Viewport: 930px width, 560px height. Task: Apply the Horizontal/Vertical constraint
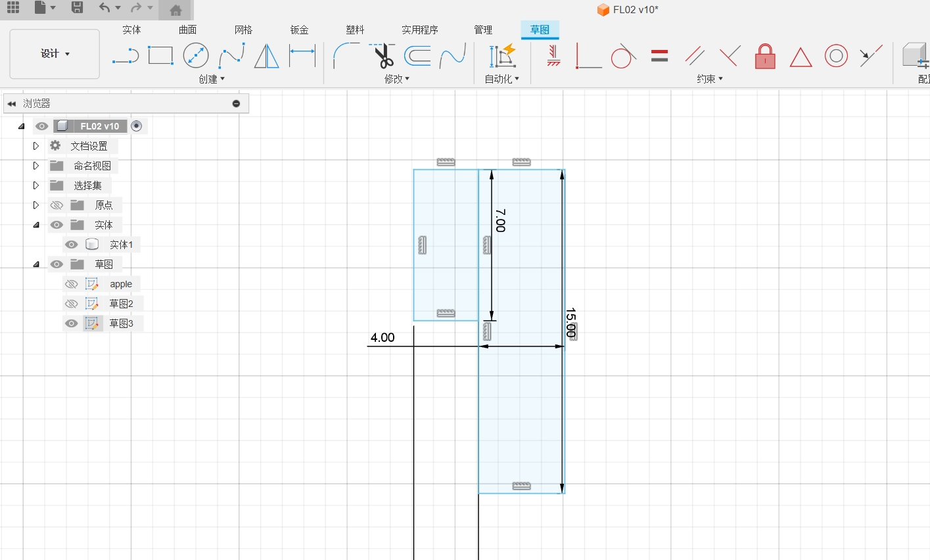tap(553, 57)
